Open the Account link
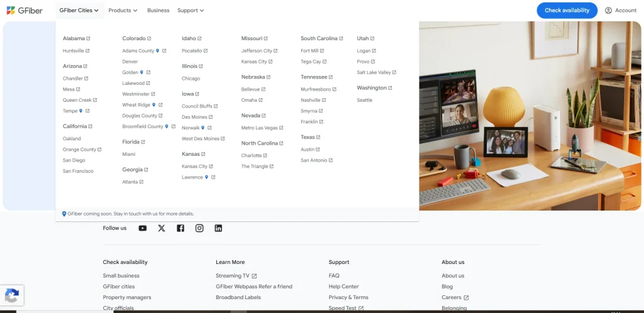The image size is (644, 313). tap(621, 10)
